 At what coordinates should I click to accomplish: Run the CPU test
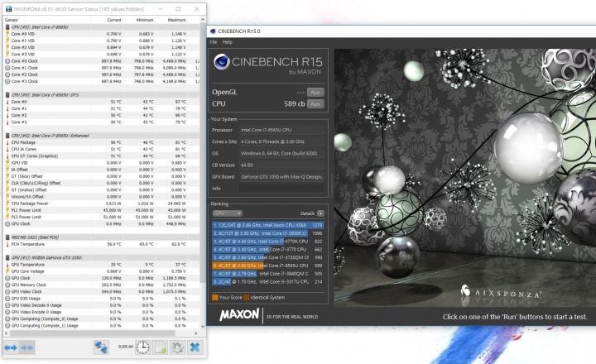click(x=315, y=104)
